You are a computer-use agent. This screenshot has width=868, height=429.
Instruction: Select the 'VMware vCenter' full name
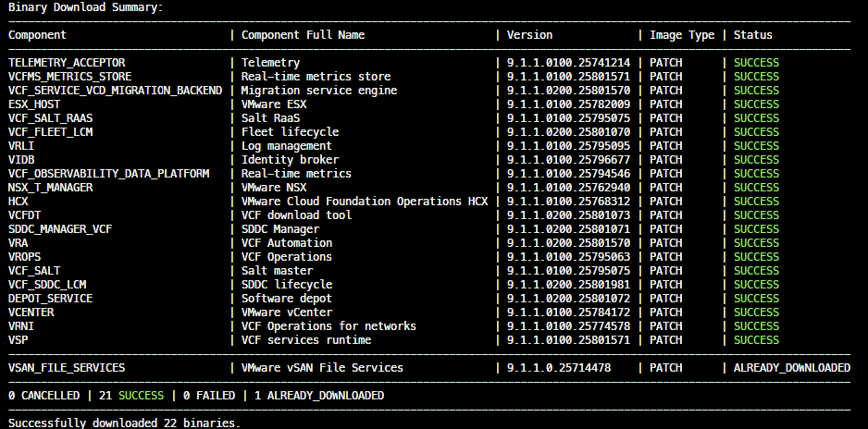287,312
